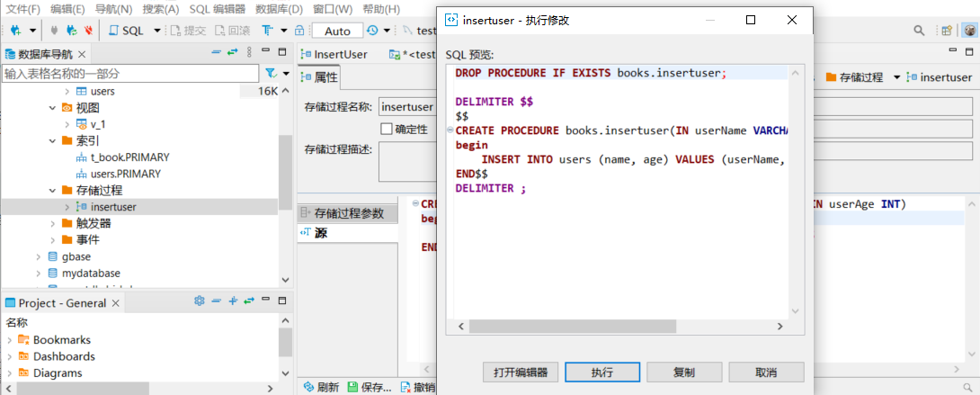The height and width of the screenshot is (395, 980).
Task: Expand the insertuser stored procedure node
Action: pyautogui.click(x=67, y=207)
